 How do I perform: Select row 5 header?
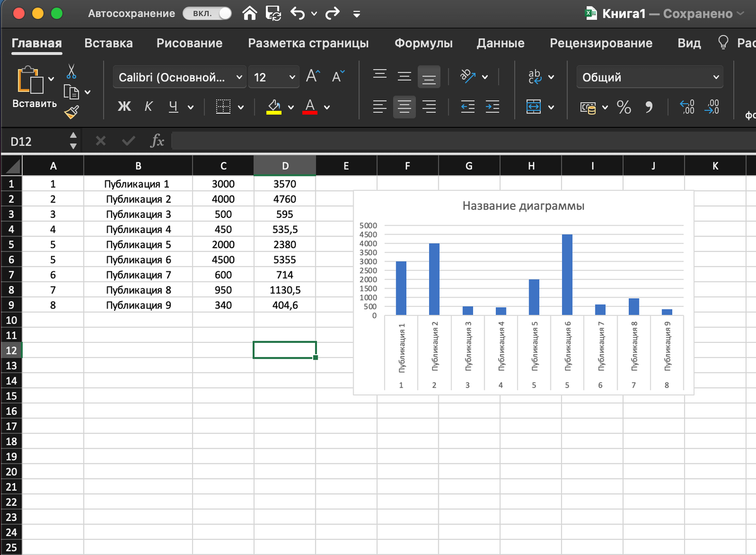point(11,244)
